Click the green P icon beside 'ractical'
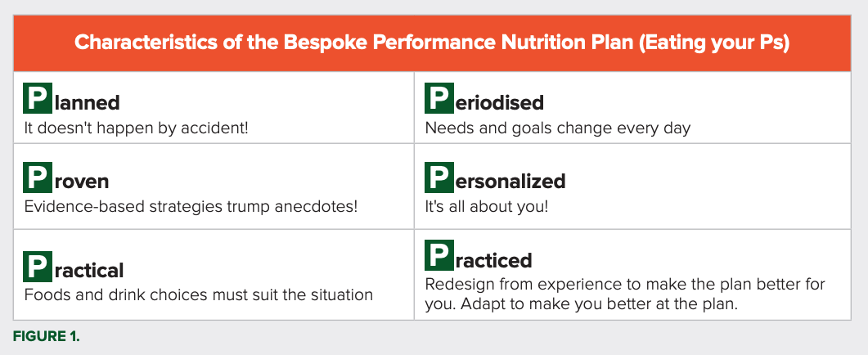Viewport: 868px width, 355px height. (x=38, y=267)
